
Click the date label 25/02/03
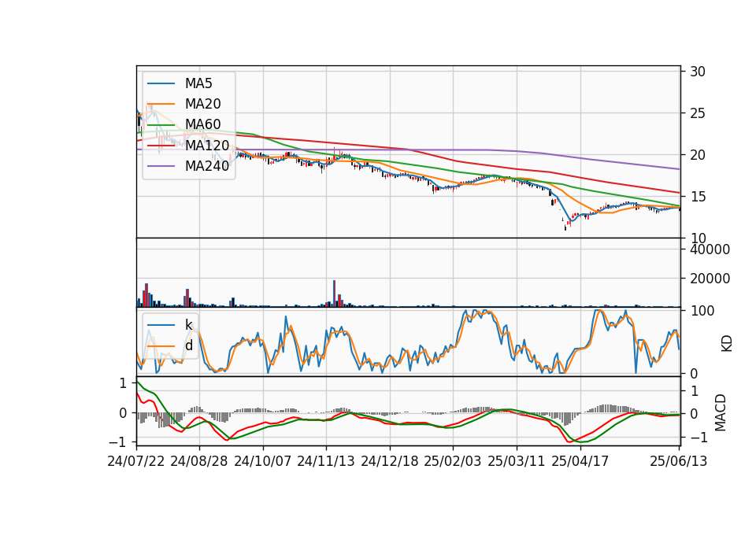coord(453,461)
